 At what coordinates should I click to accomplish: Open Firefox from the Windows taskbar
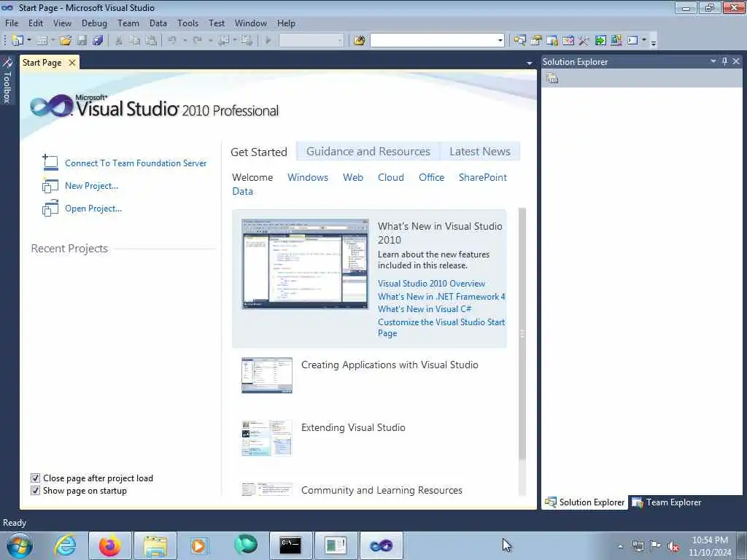(x=110, y=545)
